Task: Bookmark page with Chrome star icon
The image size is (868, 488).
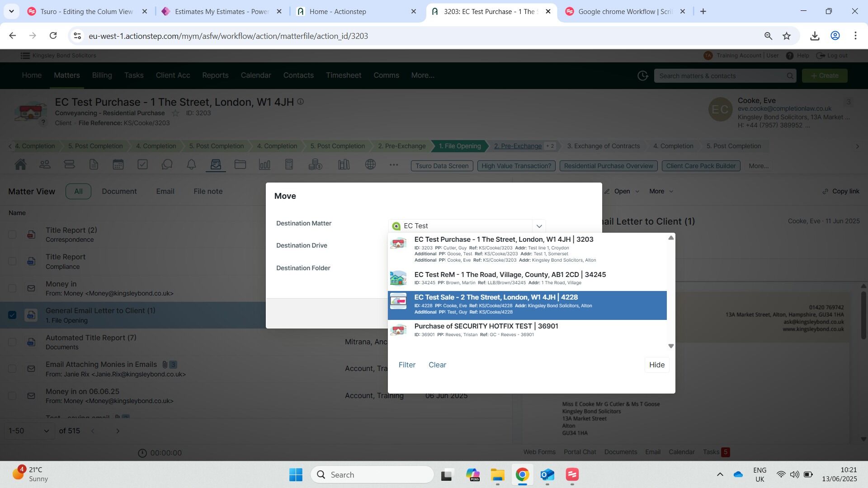Action: 787,36
